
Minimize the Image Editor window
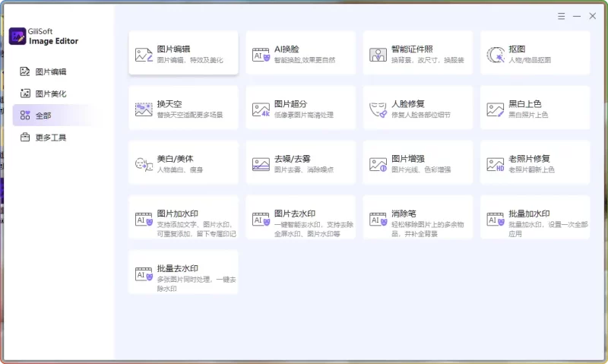point(577,16)
